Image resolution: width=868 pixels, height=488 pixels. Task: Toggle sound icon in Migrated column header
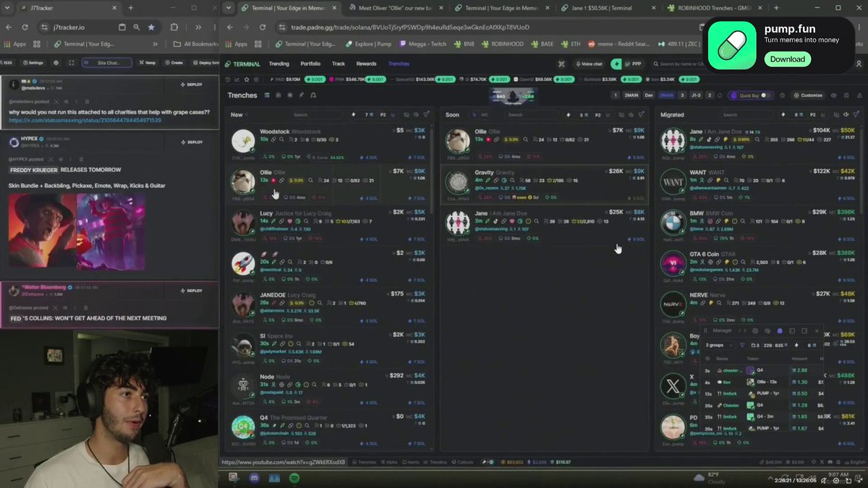[x=847, y=115]
